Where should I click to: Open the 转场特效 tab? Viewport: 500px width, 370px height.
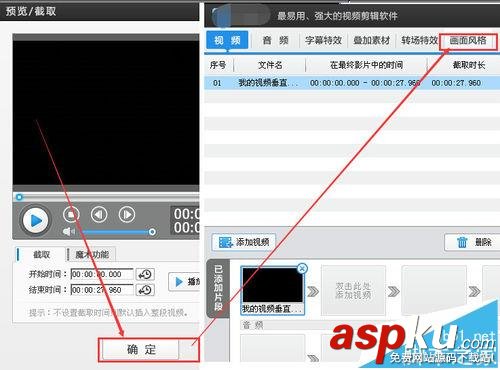point(419,40)
